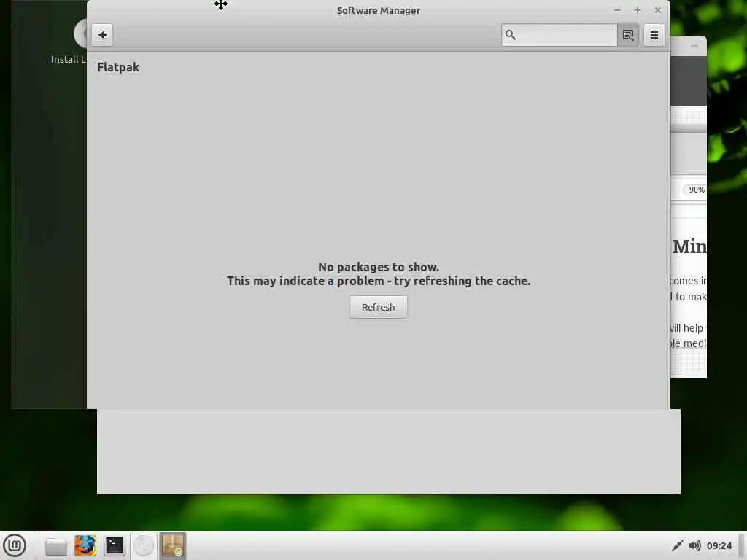The height and width of the screenshot is (560, 747).
Task: Open the Linux Mint start menu
Action: pyautogui.click(x=15, y=545)
